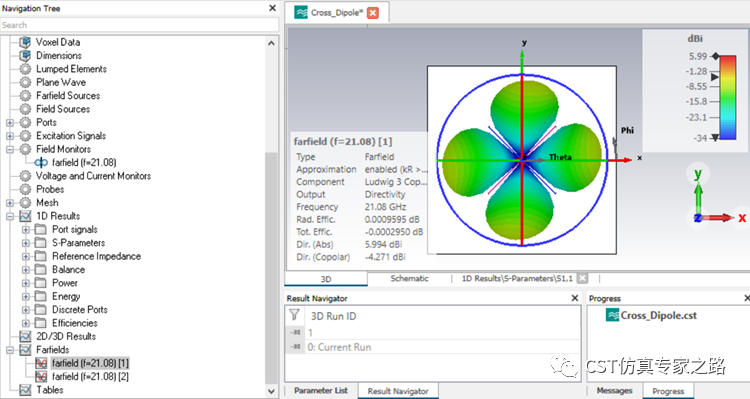
Task: Open the Messages tab
Action: [x=615, y=390]
